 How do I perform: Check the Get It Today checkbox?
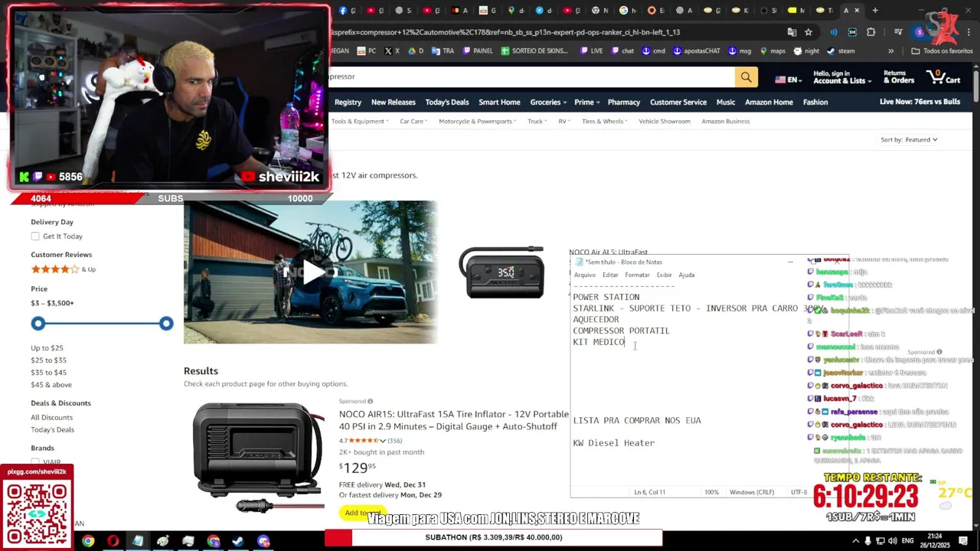[35, 236]
